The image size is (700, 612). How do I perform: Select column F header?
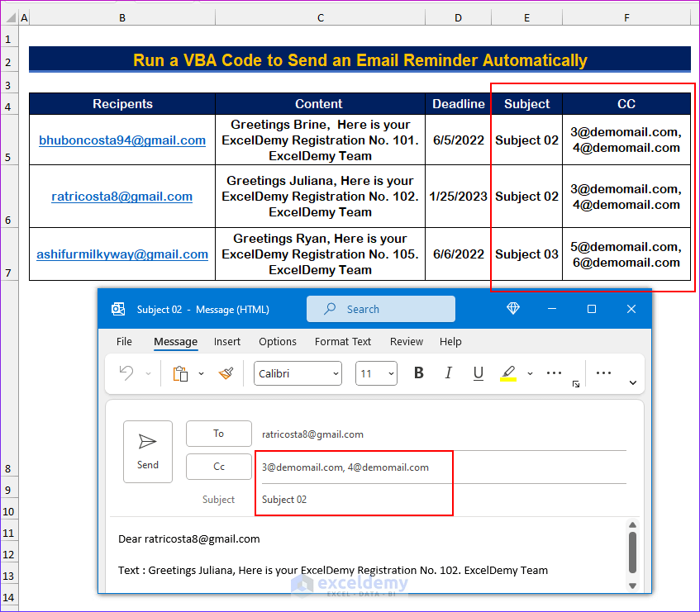pos(626,18)
